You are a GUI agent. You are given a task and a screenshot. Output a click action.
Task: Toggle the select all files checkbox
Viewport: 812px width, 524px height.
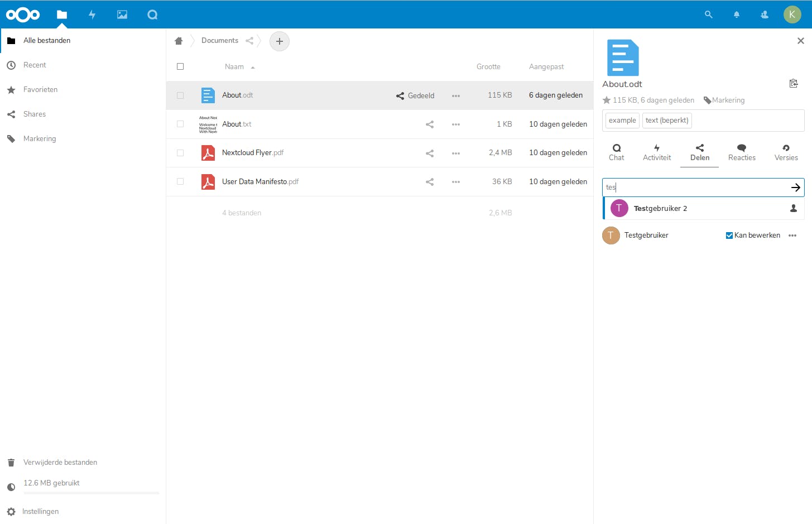coord(180,66)
